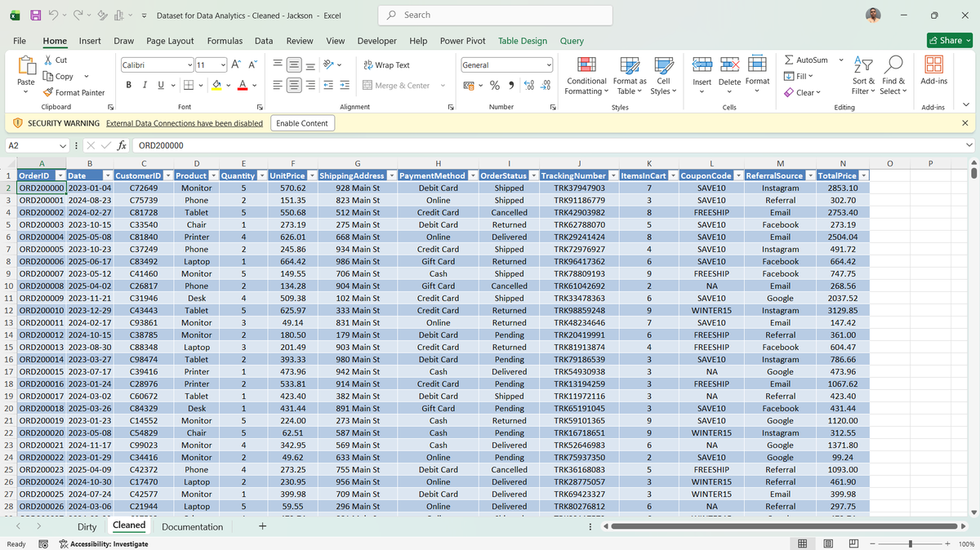Open filter dropdown on Product column
Image resolution: width=980 pixels, height=550 pixels.
click(214, 175)
